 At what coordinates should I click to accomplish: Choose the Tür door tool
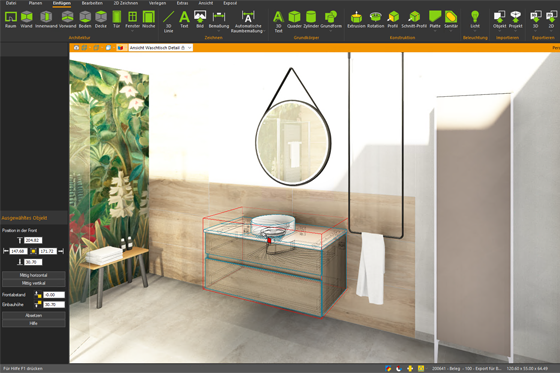click(116, 19)
